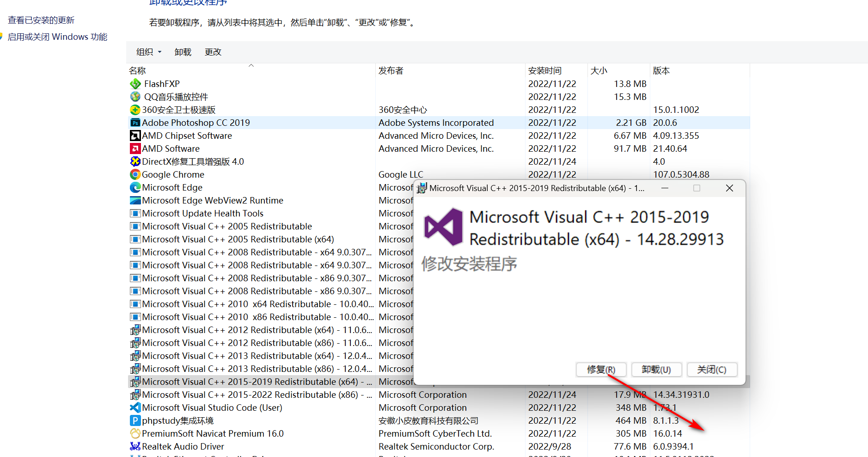Viewport: 868px width, 457px height.
Task: Click the phpstudy集成环境 icon
Action: [135, 420]
